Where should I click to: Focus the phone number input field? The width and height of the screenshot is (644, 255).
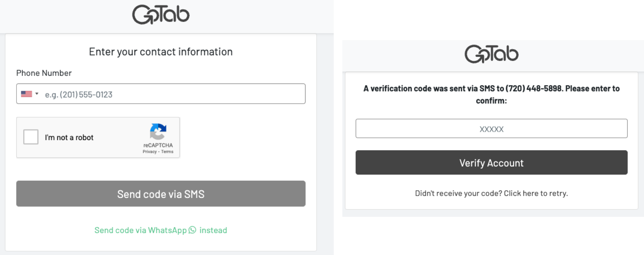[173, 94]
